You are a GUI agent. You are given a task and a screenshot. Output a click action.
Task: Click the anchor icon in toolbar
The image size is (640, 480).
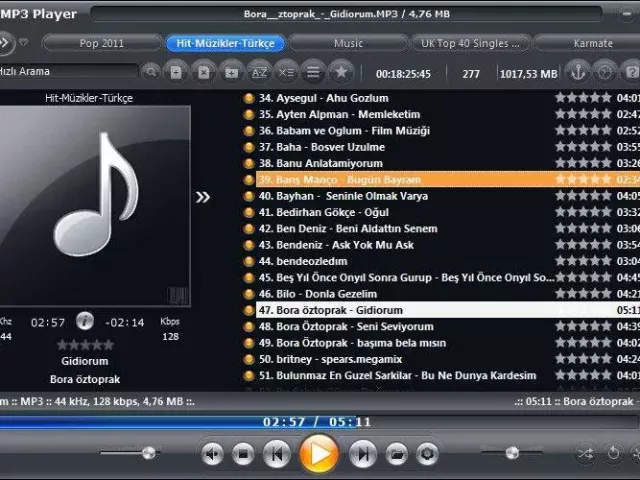point(578,72)
